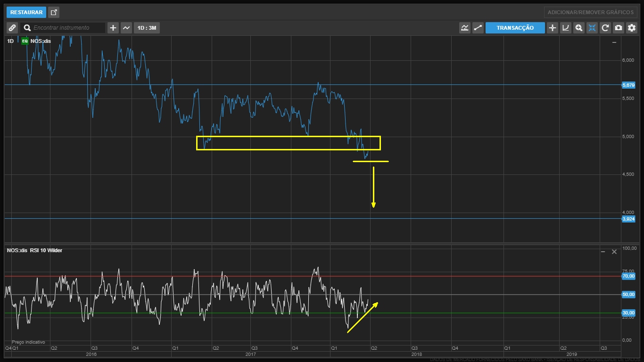Screen dimensions: 644x362
Task: Toggle the blue auto-fit compress arrows button
Action: 592,28
